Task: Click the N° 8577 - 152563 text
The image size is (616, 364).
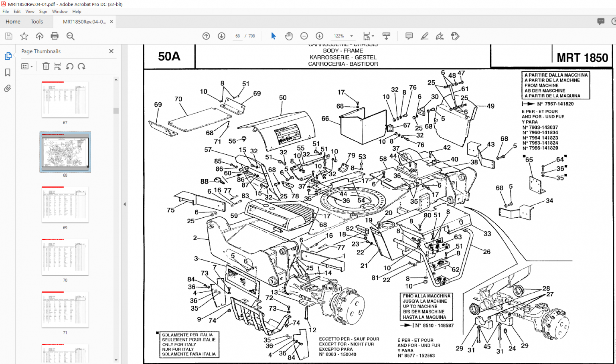Action: tap(416, 356)
